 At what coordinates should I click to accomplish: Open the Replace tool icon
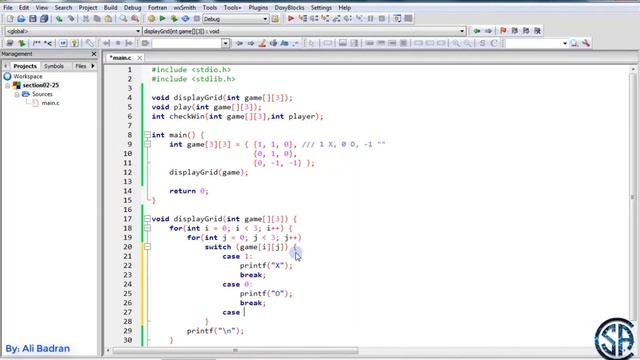(135, 19)
